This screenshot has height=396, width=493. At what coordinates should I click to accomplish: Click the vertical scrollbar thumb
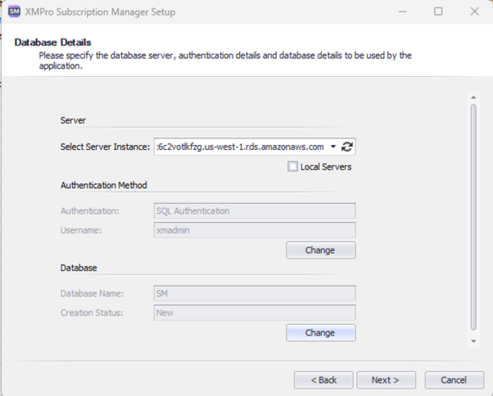473,217
